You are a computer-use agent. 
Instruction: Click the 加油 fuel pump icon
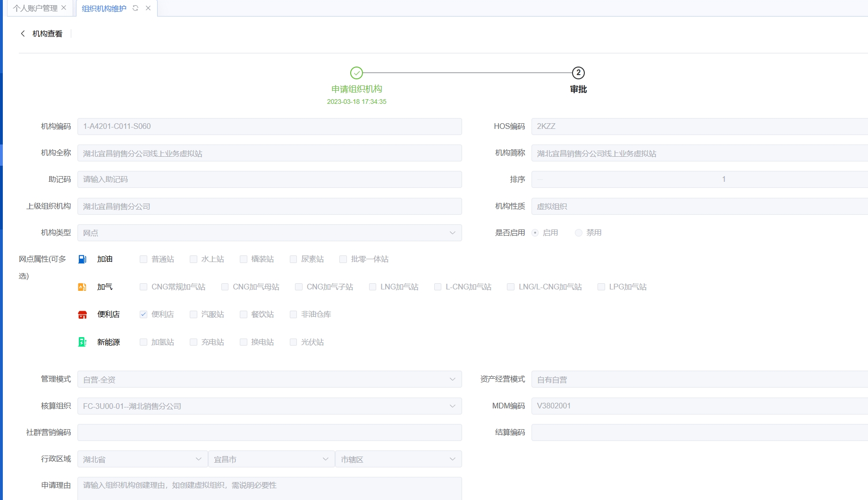pyautogui.click(x=82, y=259)
